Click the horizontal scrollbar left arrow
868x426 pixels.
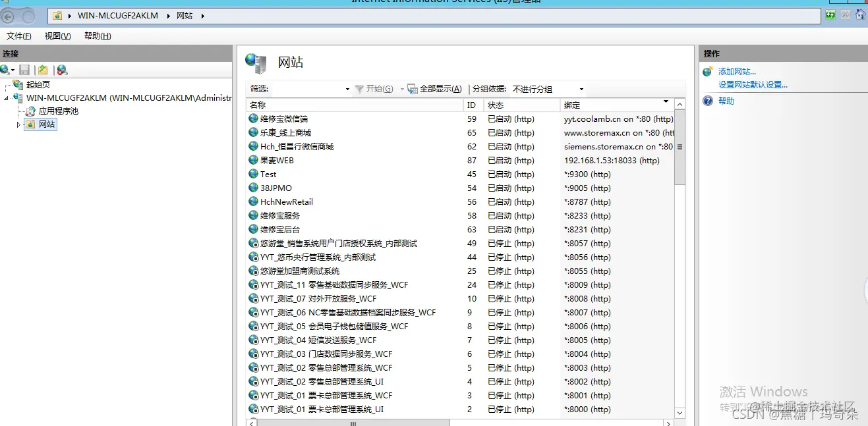click(251, 423)
